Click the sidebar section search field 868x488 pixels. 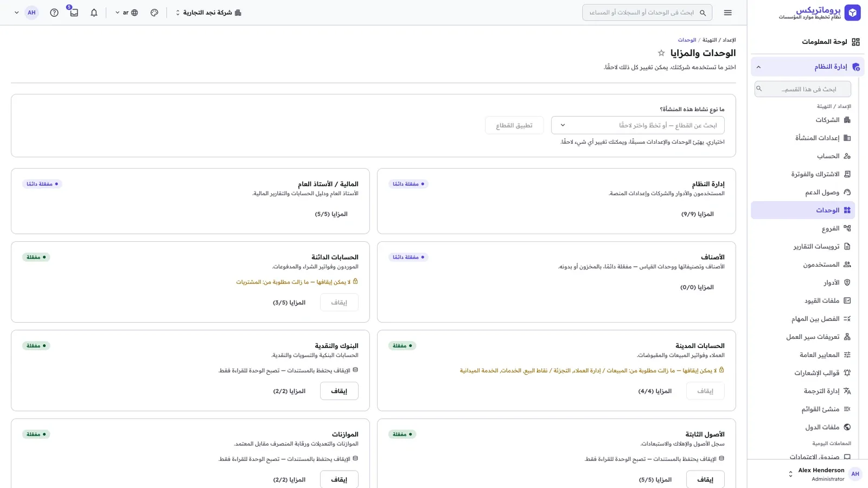(803, 89)
